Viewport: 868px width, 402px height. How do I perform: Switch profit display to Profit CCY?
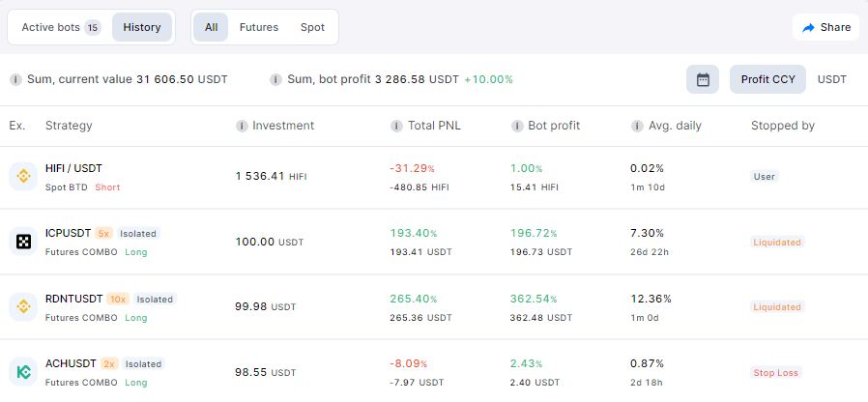(767, 79)
